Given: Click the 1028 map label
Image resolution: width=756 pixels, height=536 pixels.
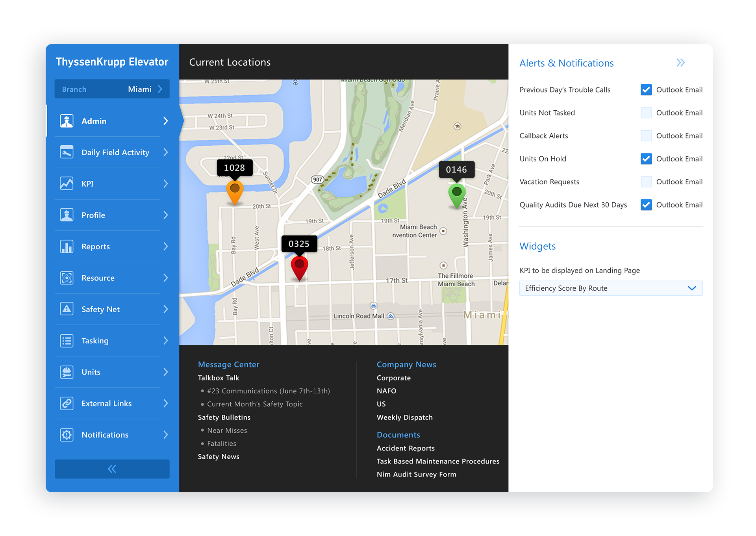Looking at the screenshot, I should (x=235, y=168).
